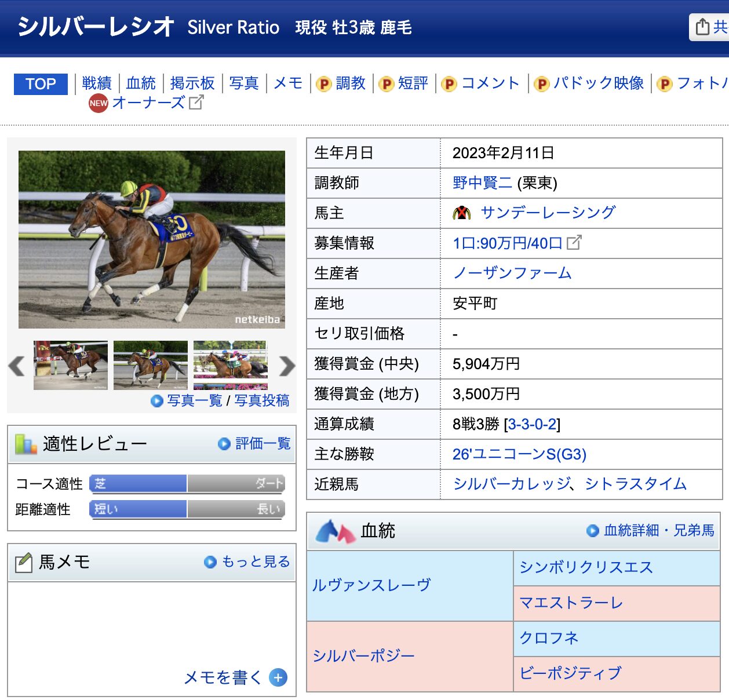This screenshot has height=700, width=729.
Task: Open シンボリクリスエス pedigree link
Action: [x=586, y=567]
